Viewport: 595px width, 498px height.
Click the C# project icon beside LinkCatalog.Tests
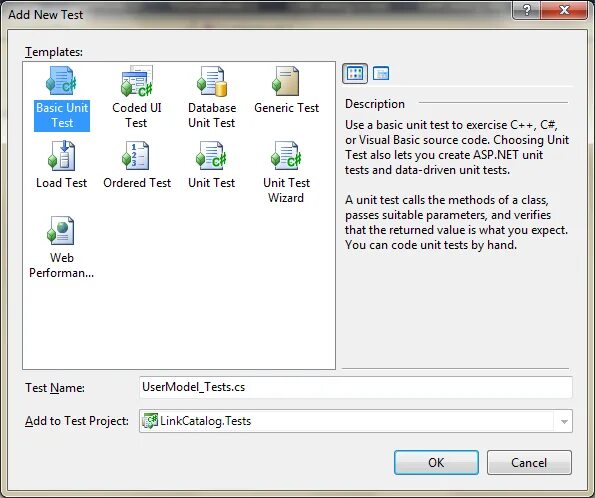pyautogui.click(x=150, y=421)
